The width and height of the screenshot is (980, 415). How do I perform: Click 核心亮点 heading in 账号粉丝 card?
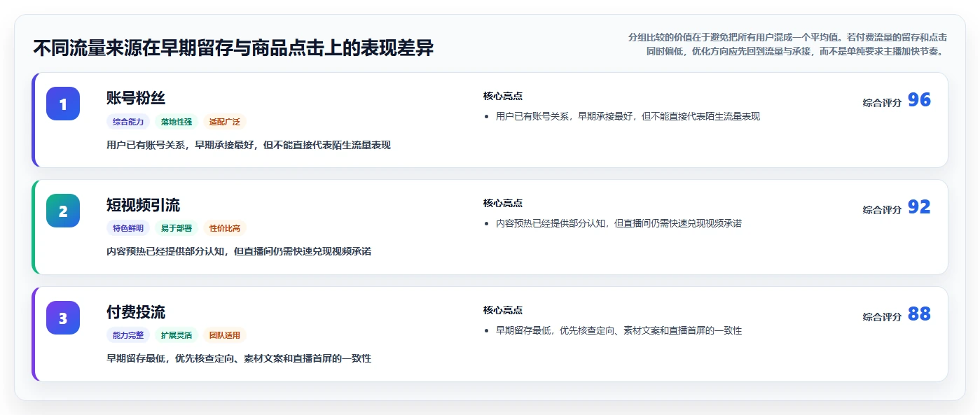tap(503, 96)
